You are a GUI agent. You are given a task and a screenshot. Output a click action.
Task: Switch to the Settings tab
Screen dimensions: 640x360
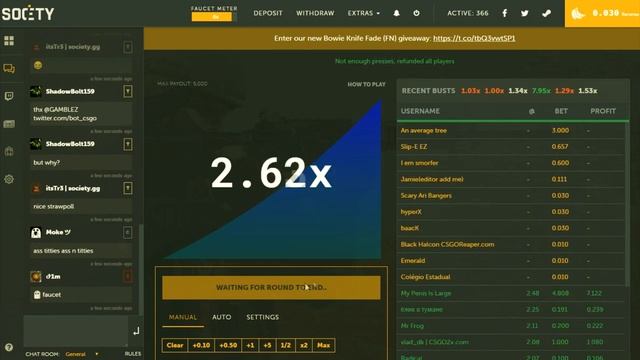pos(262,317)
